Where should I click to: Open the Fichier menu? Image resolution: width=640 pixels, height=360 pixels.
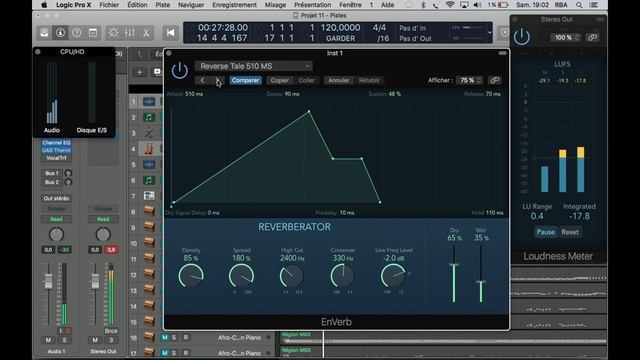(x=109, y=5)
